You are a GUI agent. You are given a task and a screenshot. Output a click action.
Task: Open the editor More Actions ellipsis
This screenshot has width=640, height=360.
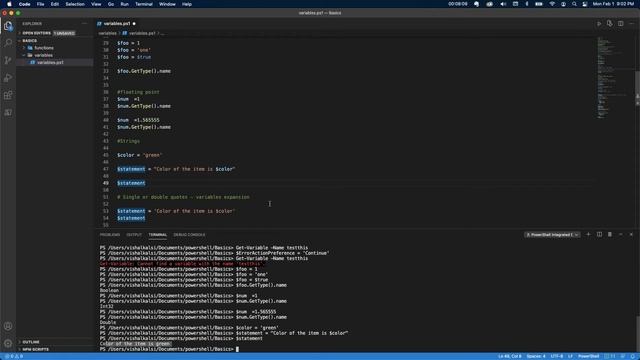[631, 24]
